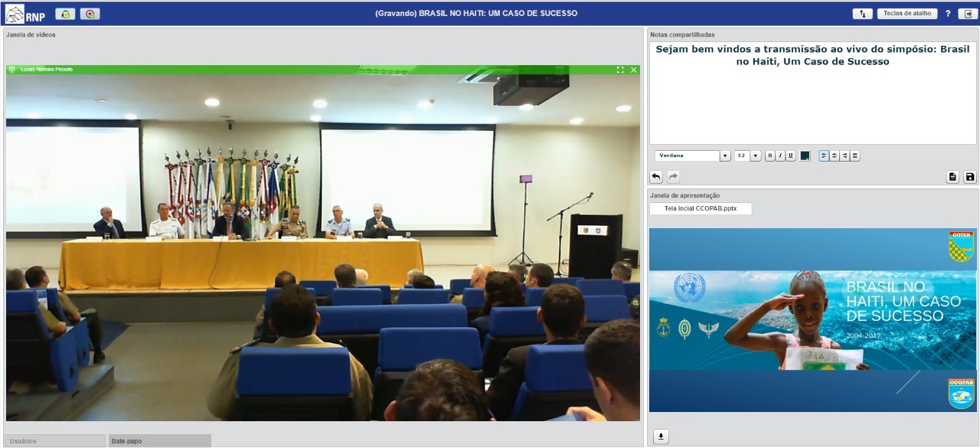Undo the last shared notes edit
980x448 pixels.
click(x=656, y=177)
